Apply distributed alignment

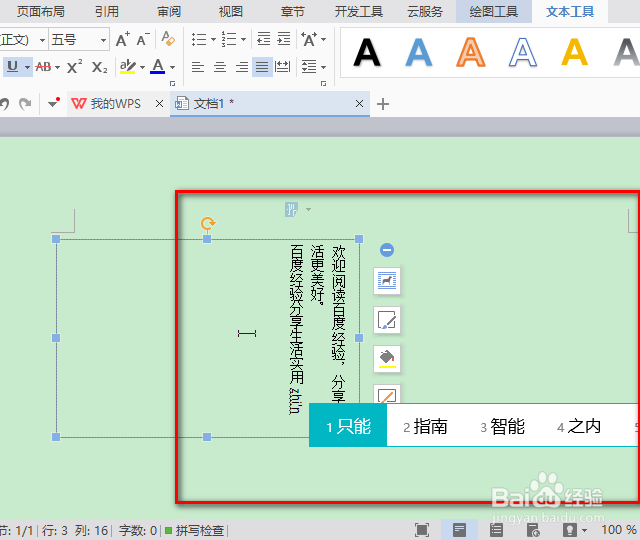pyautogui.click(x=282, y=67)
